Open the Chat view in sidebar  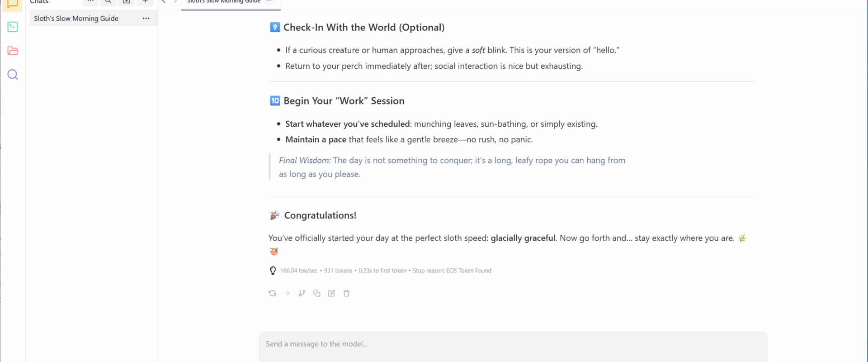point(13,4)
